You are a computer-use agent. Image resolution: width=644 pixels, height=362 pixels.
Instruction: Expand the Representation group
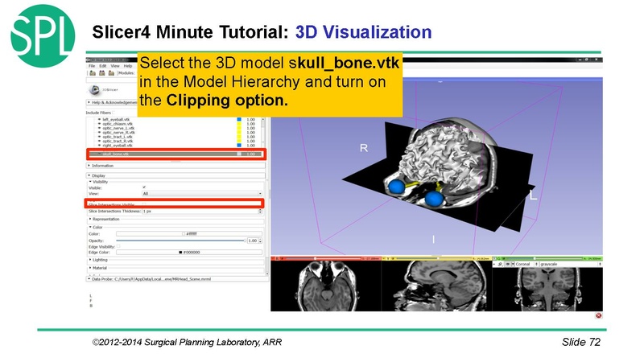pos(105,219)
